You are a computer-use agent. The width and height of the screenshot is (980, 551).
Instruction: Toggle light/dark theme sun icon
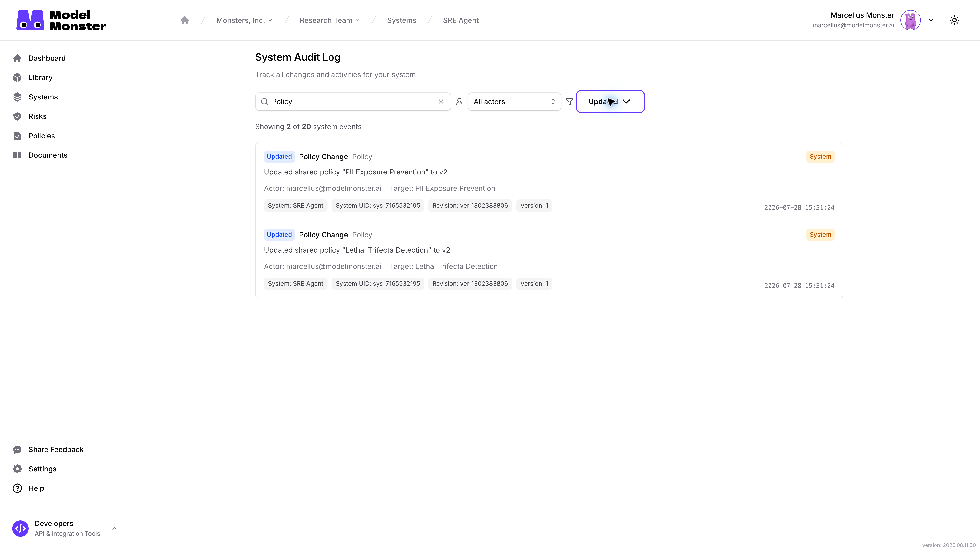click(x=954, y=20)
